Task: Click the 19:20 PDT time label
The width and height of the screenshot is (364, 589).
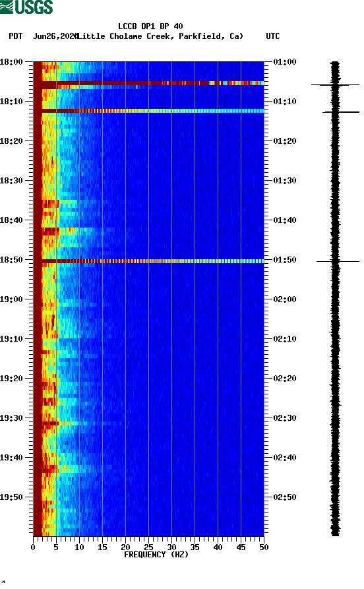Action: pyautogui.click(x=11, y=379)
